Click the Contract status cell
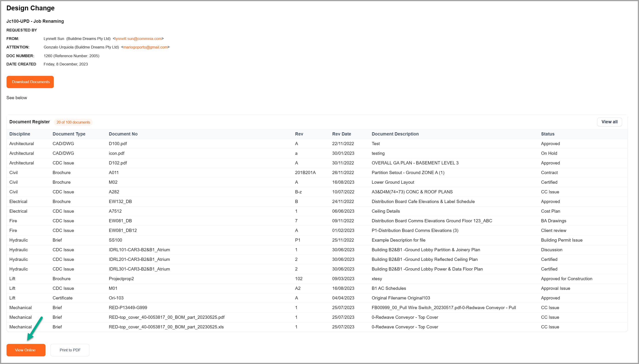 (549, 172)
